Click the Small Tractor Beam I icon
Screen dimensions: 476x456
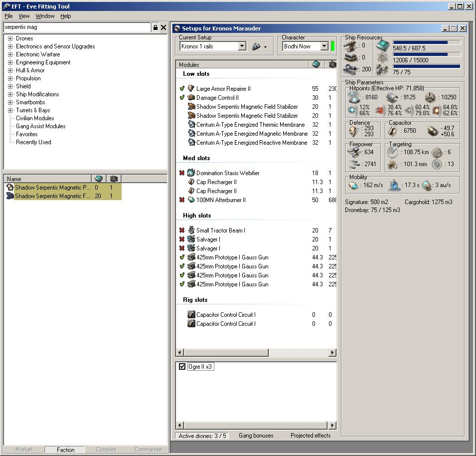tap(191, 230)
